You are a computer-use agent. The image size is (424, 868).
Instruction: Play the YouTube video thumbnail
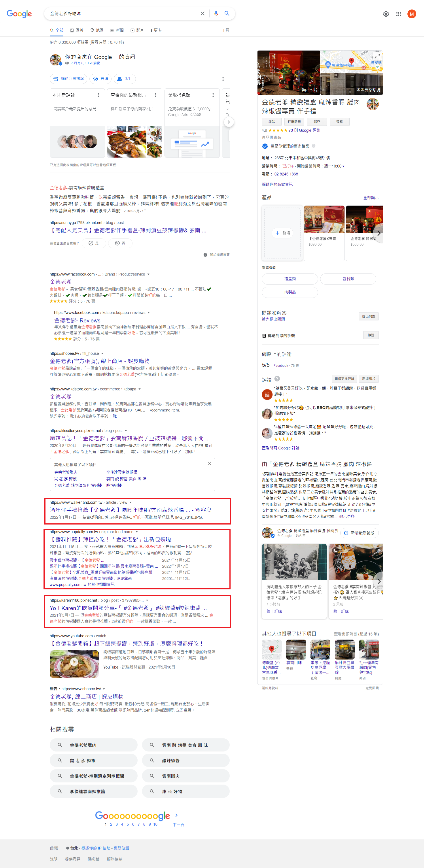click(x=74, y=663)
